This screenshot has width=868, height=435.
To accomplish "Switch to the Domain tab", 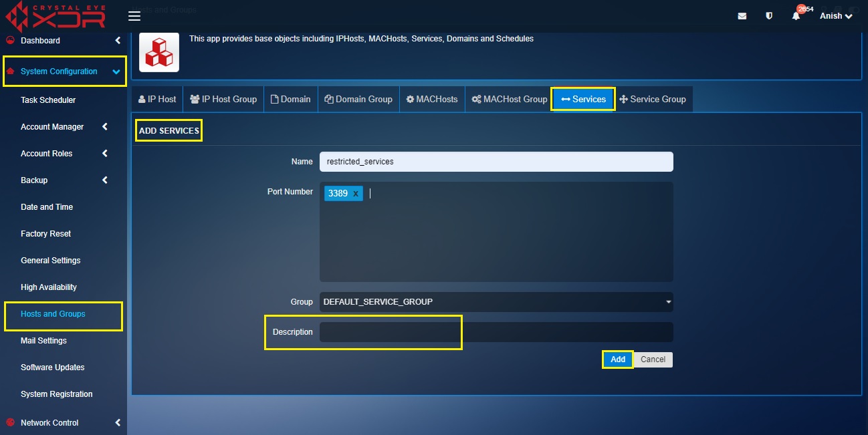I will 291,99.
